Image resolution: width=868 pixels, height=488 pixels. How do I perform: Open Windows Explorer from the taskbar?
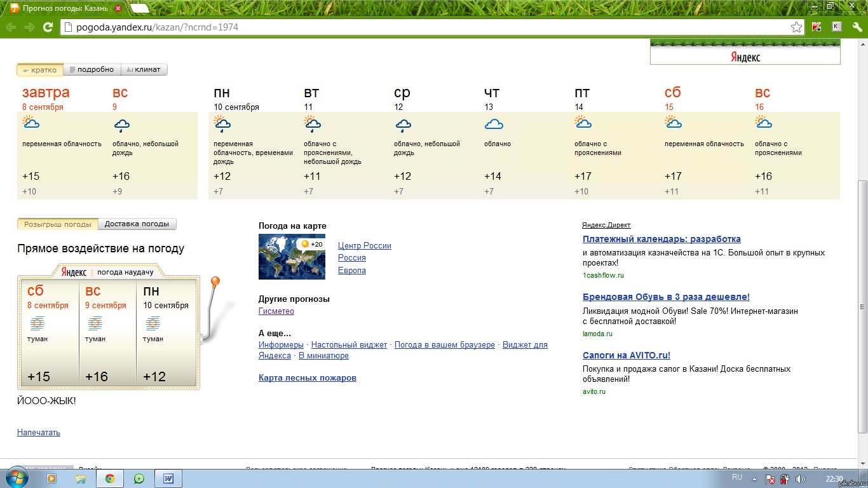click(x=81, y=478)
